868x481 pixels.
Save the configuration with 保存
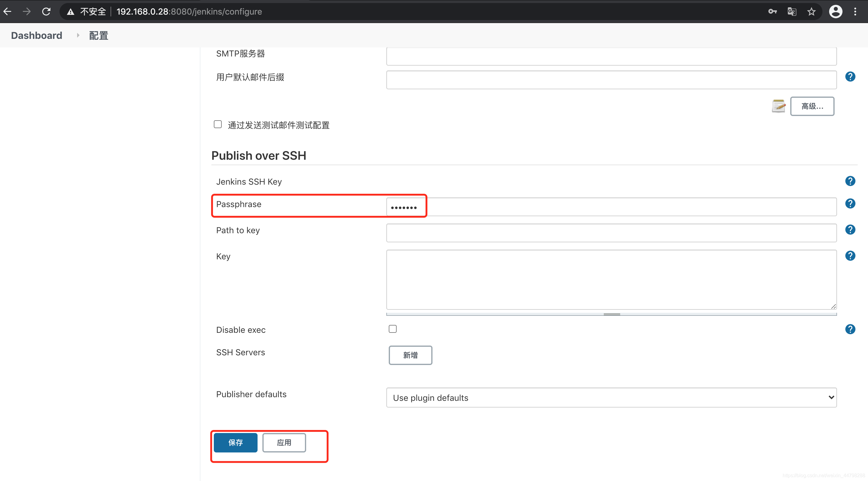pyautogui.click(x=236, y=443)
